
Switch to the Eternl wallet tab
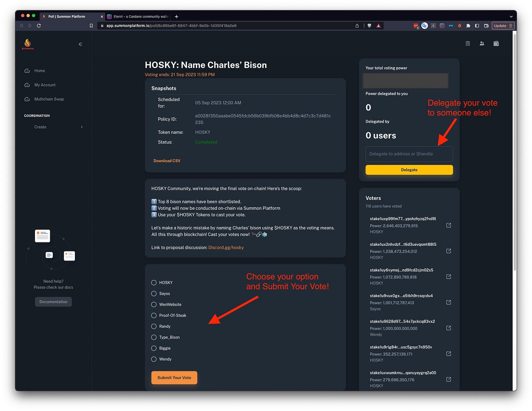click(138, 17)
